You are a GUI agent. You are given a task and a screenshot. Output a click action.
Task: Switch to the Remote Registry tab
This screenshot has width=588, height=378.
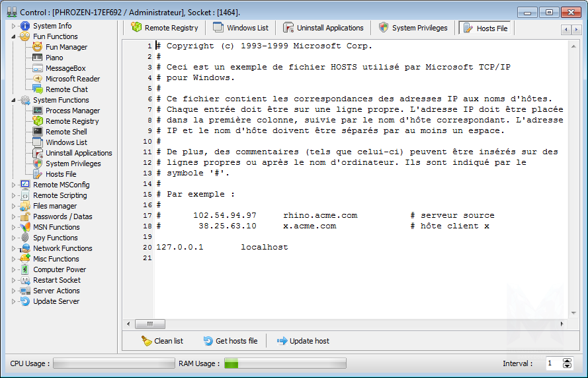tap(165, 28)
